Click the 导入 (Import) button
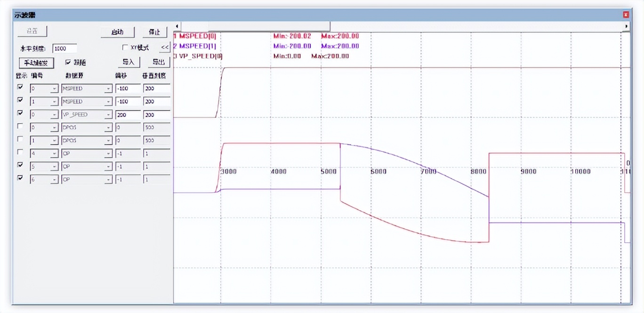Image resolution: width=644 pixels, height=313 pixels. [x=129, y=62]
